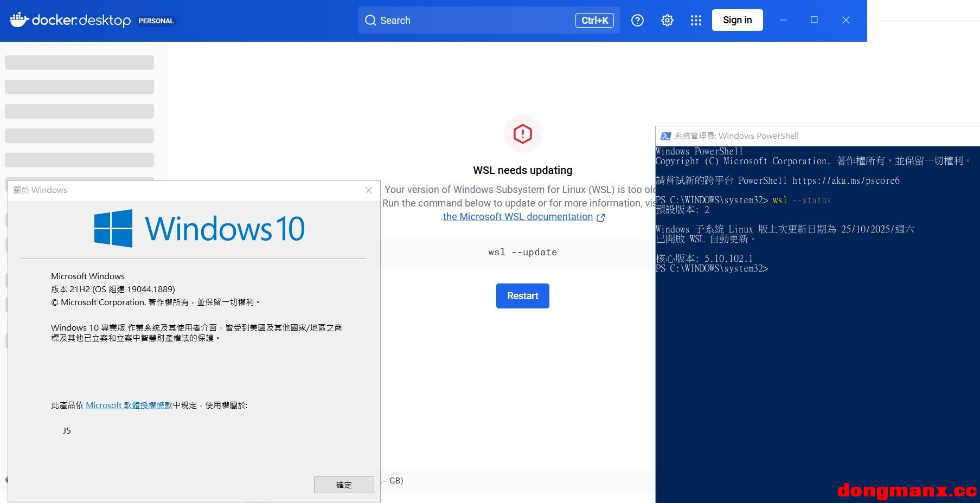Click the red WSL warning icon

[522, 134]
